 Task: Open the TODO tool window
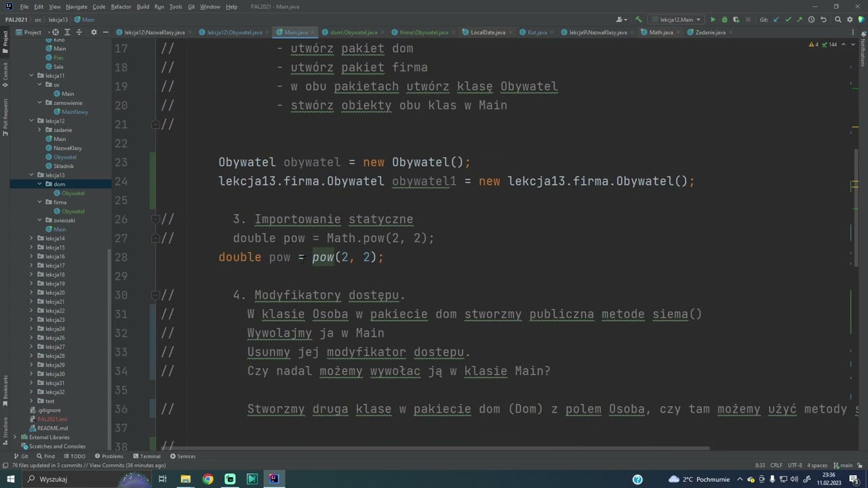coord(74,456)
